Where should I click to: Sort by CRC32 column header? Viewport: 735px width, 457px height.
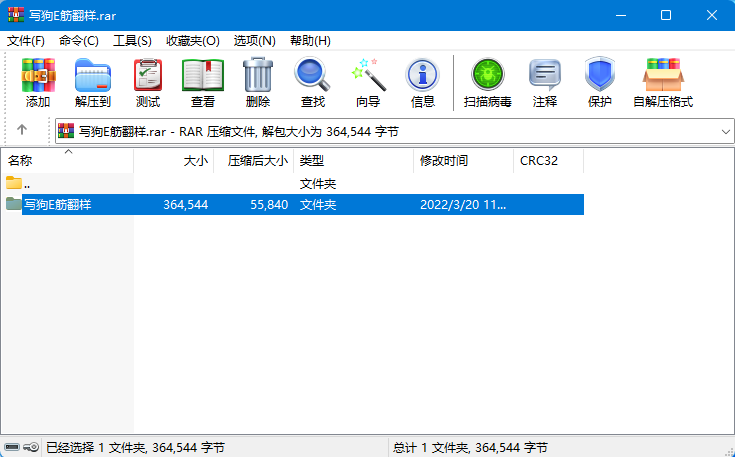[x=548, y=161]
